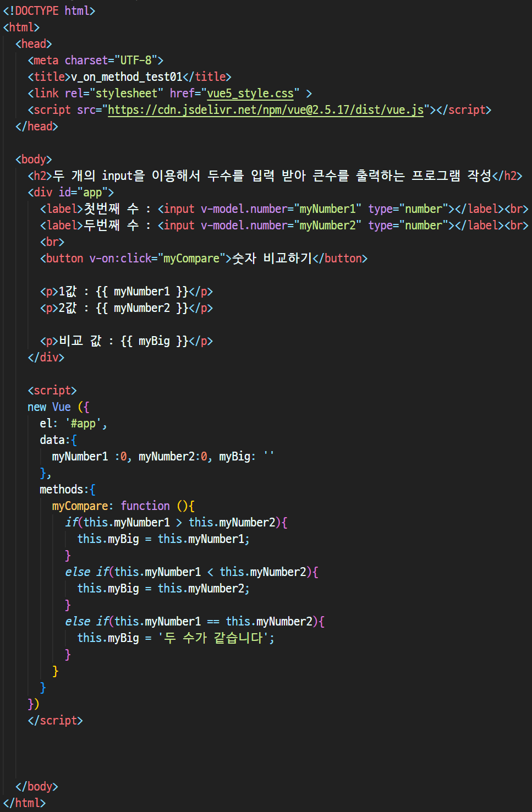532x812 pixels.
Task: Click the opening body tag
Action: (34, 160)
